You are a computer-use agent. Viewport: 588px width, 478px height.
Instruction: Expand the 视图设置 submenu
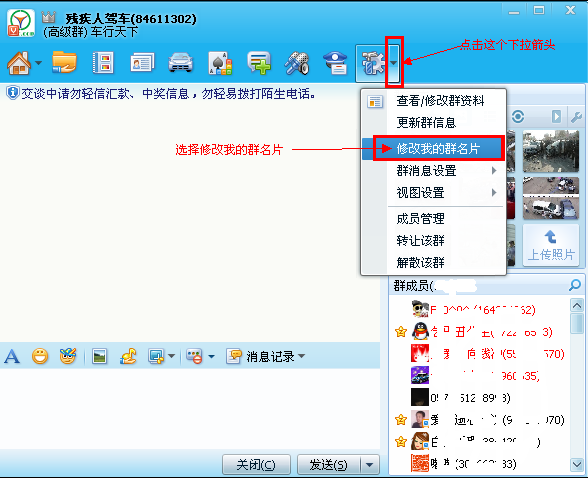click(434, 193)
